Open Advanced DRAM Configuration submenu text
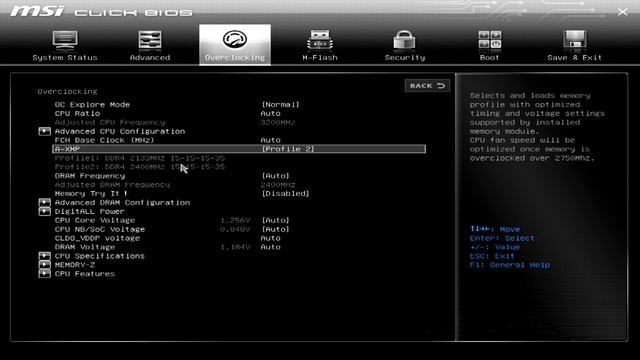 point(122,202)
